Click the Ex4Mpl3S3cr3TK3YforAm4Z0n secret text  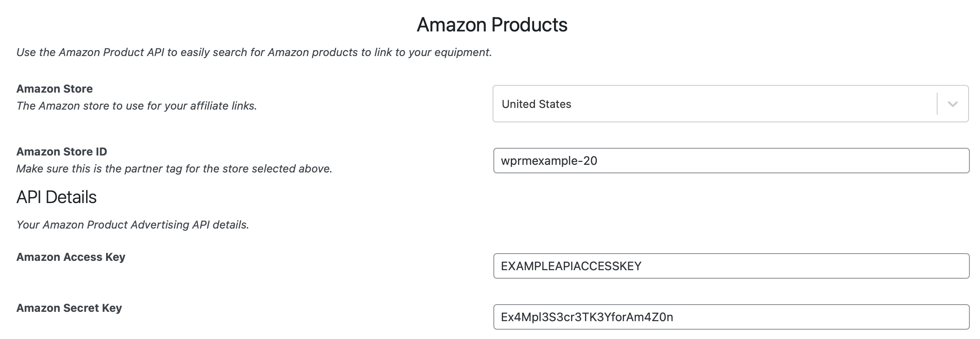pyautogui.click(x=587, y=317)
